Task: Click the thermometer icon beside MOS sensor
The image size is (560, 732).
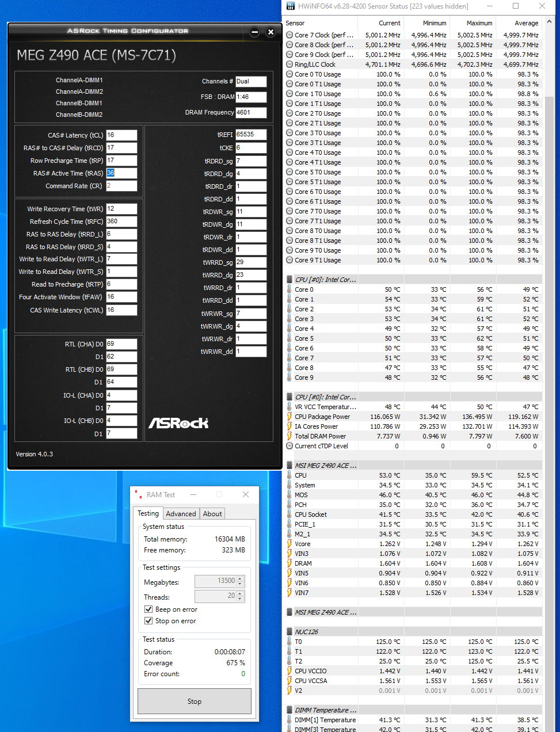Action: [289, 495]
